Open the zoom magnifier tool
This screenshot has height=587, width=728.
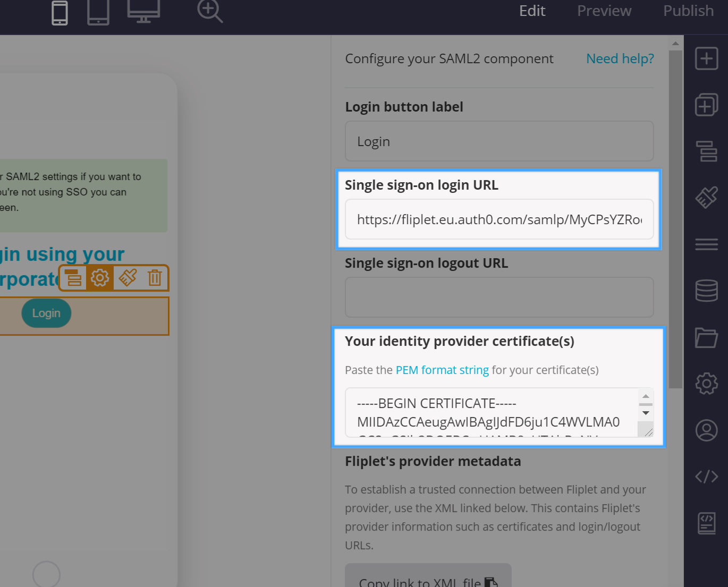[209, 12]
